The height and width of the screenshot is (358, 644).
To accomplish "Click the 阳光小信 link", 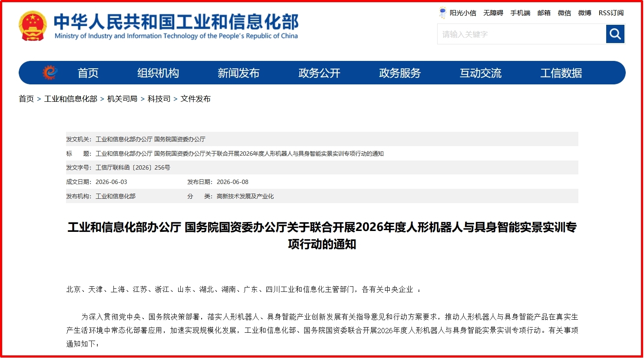I will (x=463, y=13).
